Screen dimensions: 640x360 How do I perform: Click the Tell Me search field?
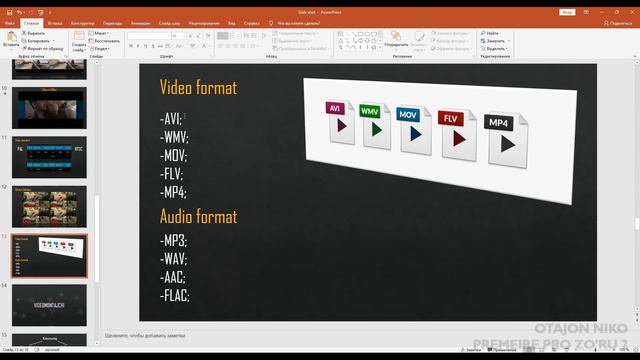(299, 23)
